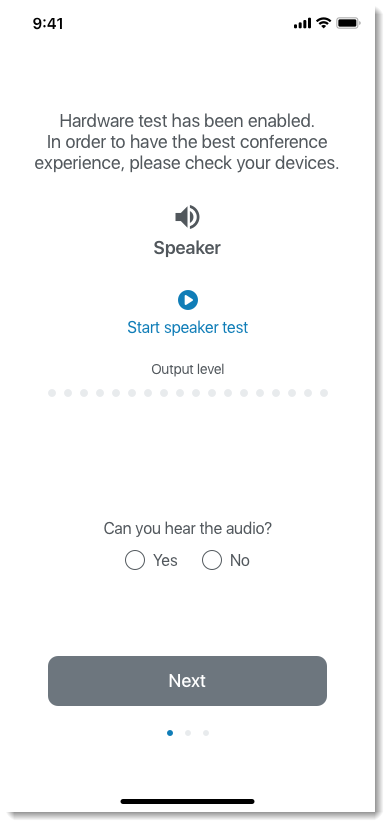This screenshot has width=390, height=827.
Task: Click the first blue page indicator dot
Action: (170, 733)
